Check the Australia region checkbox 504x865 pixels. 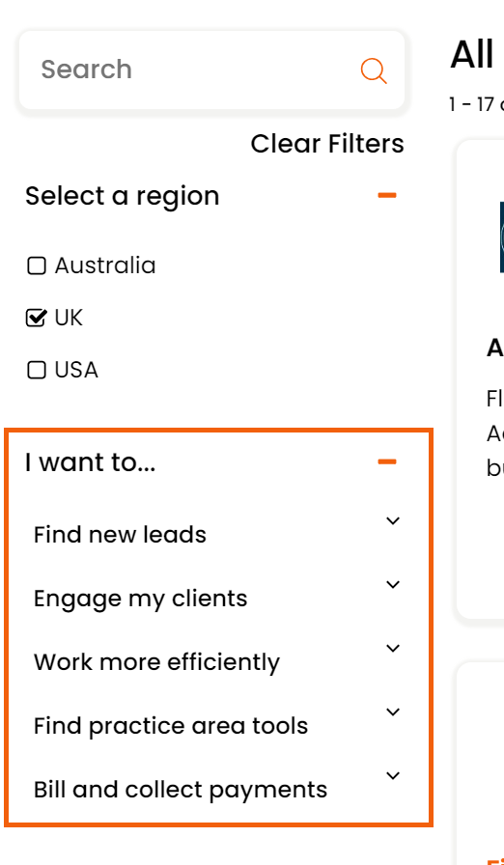click(37, 265)
